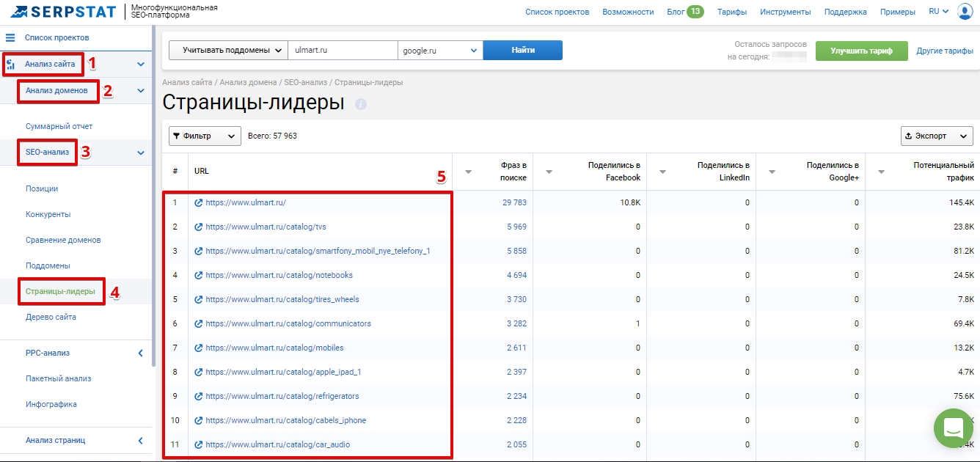The height and width of the screenshot is (462, 980).
Task: Open Примеры in top navigation
Action: [x=898, y=12]
